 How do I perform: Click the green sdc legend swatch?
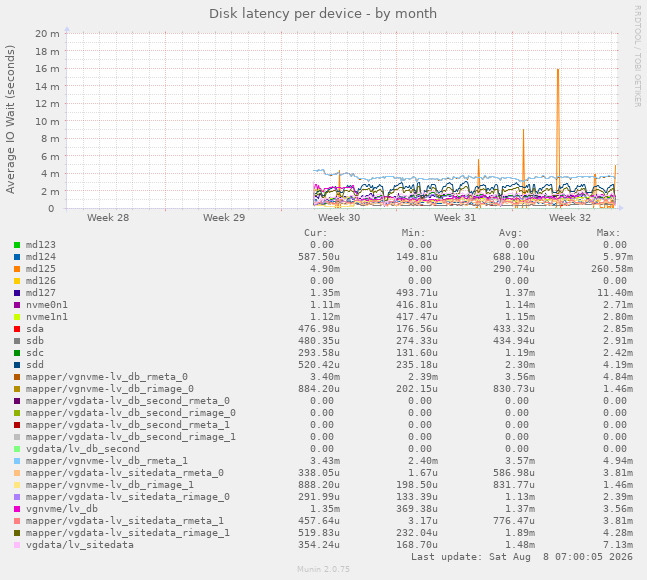17,353
